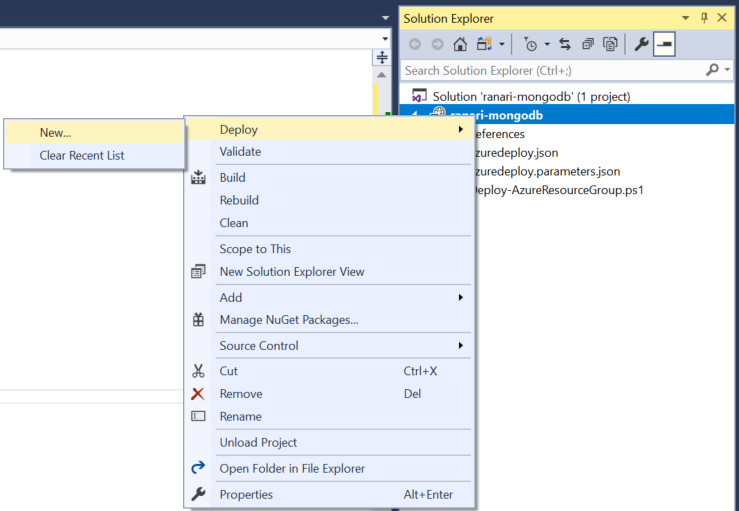Click the Collapse All toolbar icon
Screen dimensions: 739x511
(587, 44)
